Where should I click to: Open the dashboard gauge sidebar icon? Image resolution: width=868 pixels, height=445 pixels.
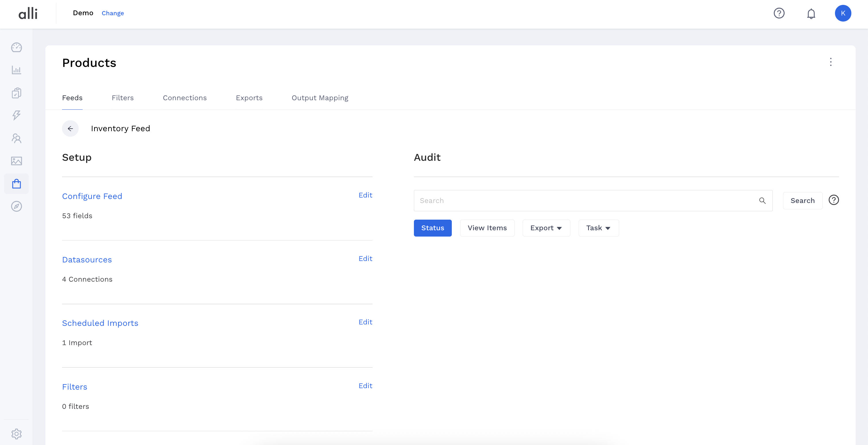(16, 48)
